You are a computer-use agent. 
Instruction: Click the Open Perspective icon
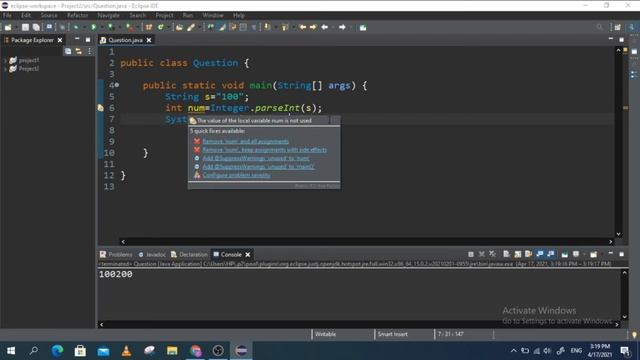(618, 27)
